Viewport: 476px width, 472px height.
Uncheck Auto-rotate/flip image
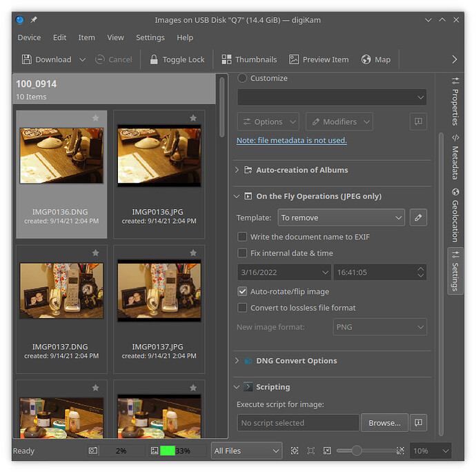tap(242, 291)
